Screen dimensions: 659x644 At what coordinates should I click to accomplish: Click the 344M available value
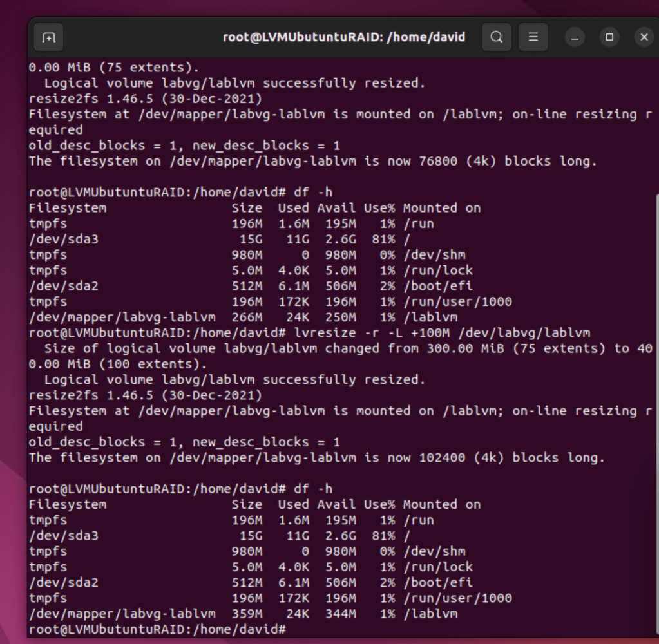point(340,614)
